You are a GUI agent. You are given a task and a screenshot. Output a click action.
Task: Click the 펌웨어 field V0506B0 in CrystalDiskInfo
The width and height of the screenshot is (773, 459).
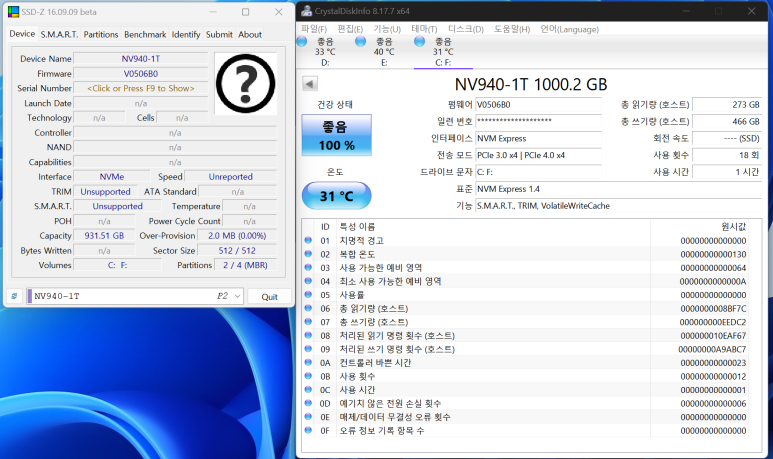[x=538, y=105]
